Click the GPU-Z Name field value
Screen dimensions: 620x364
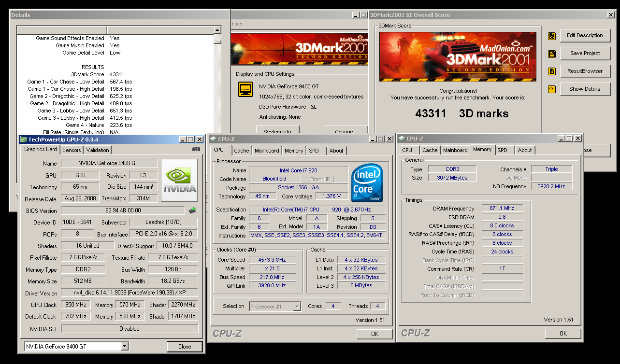coord(110,163)
